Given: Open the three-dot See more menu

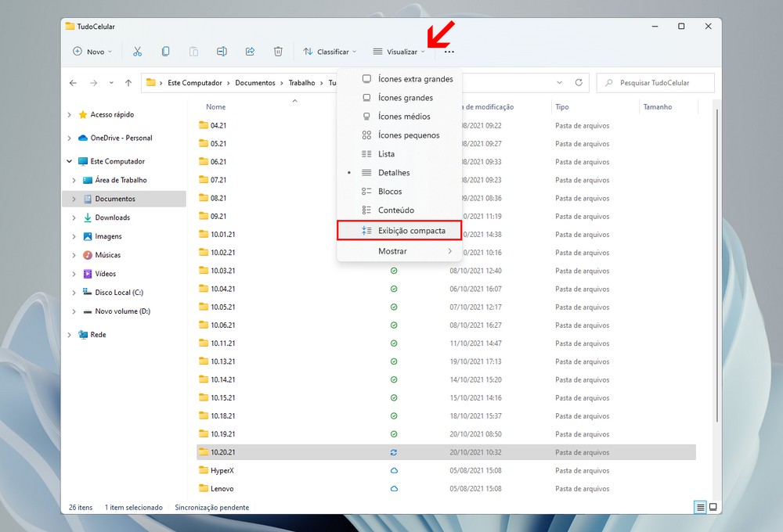Looking at the screenshot, I should click(449, 52).
